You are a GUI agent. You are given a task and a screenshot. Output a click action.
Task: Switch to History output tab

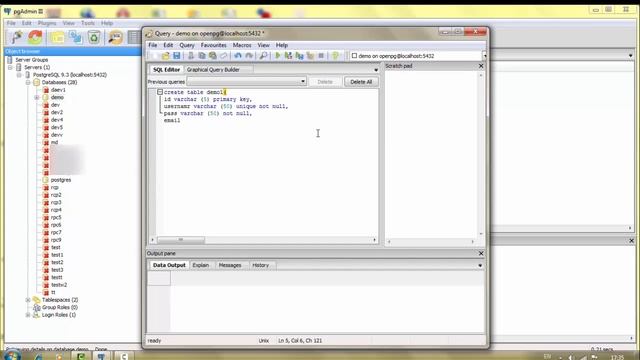(260, 265)
